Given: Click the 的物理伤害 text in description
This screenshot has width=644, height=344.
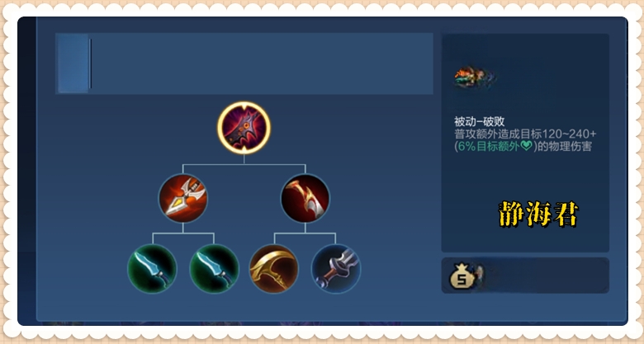Looking at the screenshot, I should click(565, 146).
